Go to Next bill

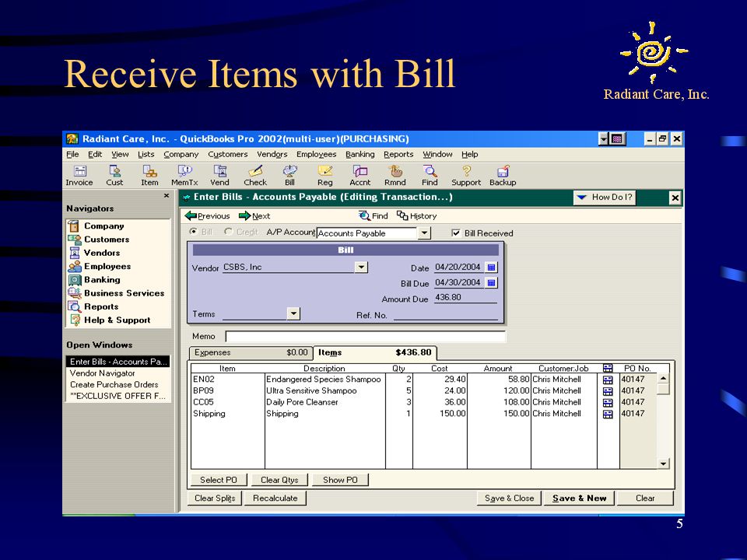254,215
